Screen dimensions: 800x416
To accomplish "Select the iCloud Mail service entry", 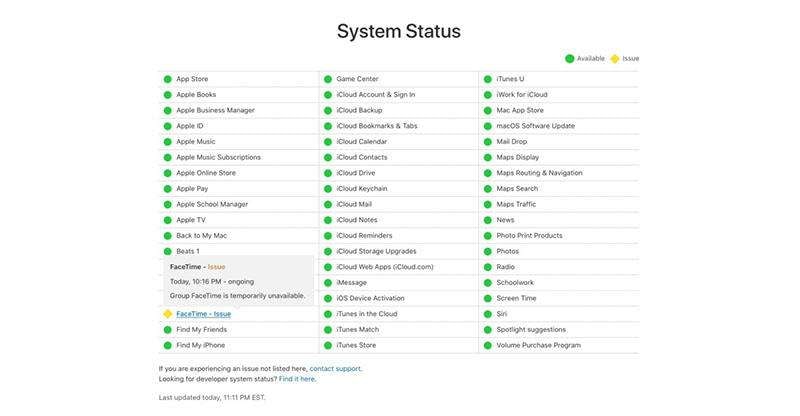I will 355,204.
